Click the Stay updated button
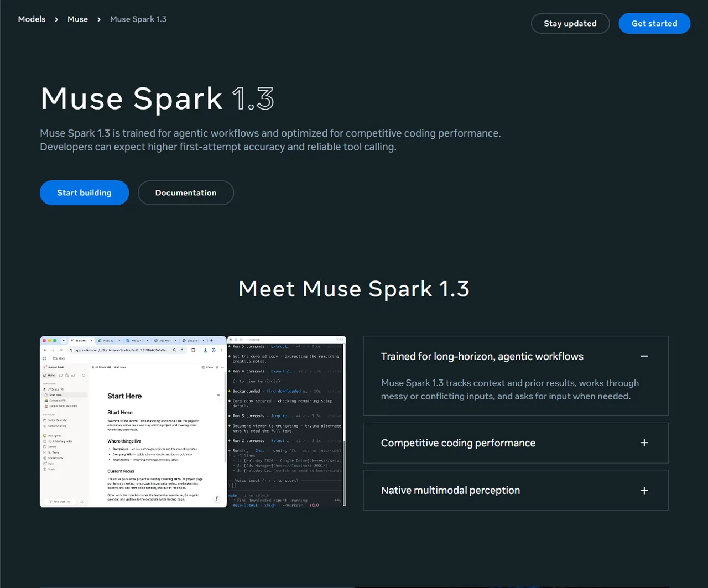Screen dimensions: 708x588 (570, 23)
